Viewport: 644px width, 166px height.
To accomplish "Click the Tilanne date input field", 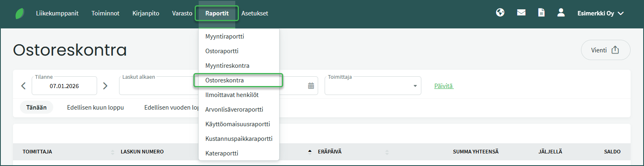I will click(64, 86).
